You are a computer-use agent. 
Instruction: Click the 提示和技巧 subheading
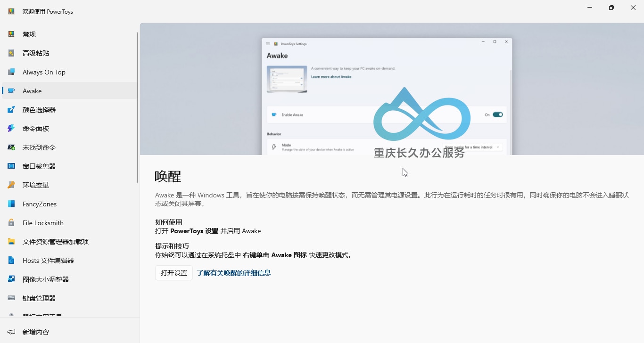pyautogui.click(x=172, y=246)
